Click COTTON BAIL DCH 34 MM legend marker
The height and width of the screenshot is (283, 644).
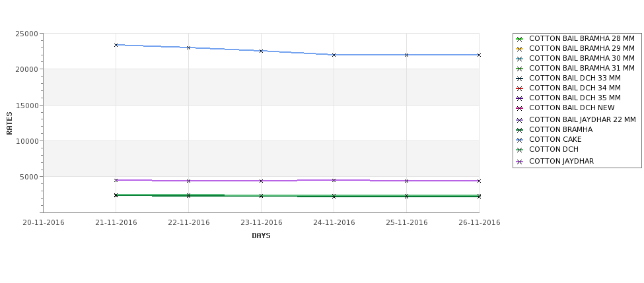(x=520, y=88)
